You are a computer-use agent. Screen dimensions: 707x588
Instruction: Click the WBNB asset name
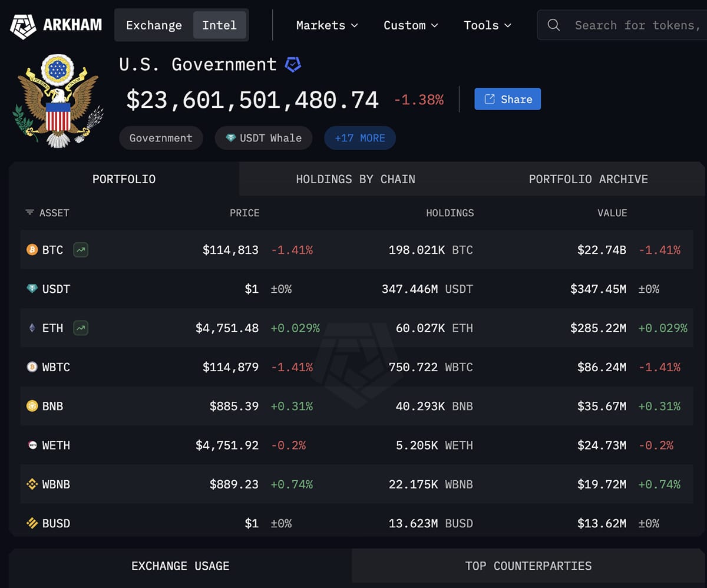56,484
